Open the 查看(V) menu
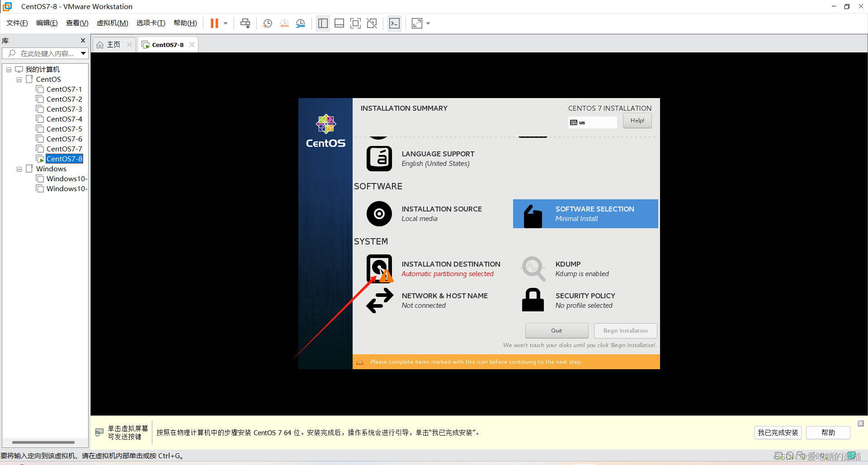 tap(77, 23)
